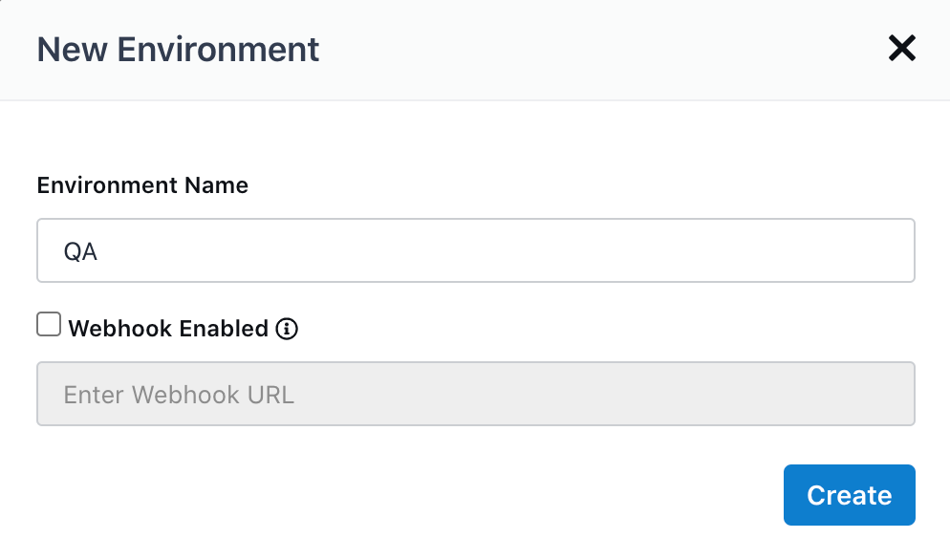Close the New Environment dialog

click(x=901, y=48)
